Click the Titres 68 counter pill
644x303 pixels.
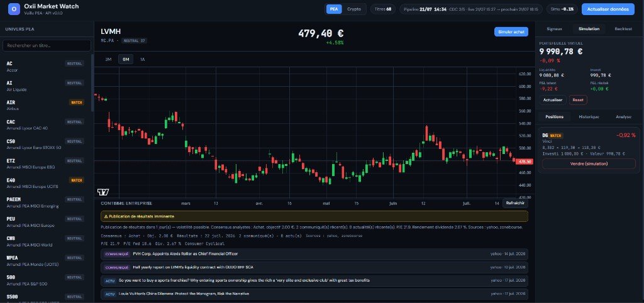[382, 9]
